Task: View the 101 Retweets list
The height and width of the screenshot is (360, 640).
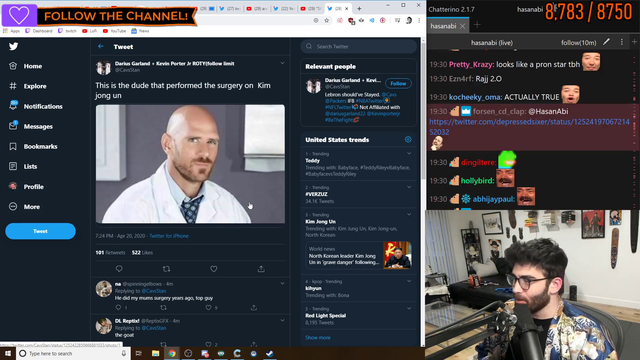Action: [110, 253]
